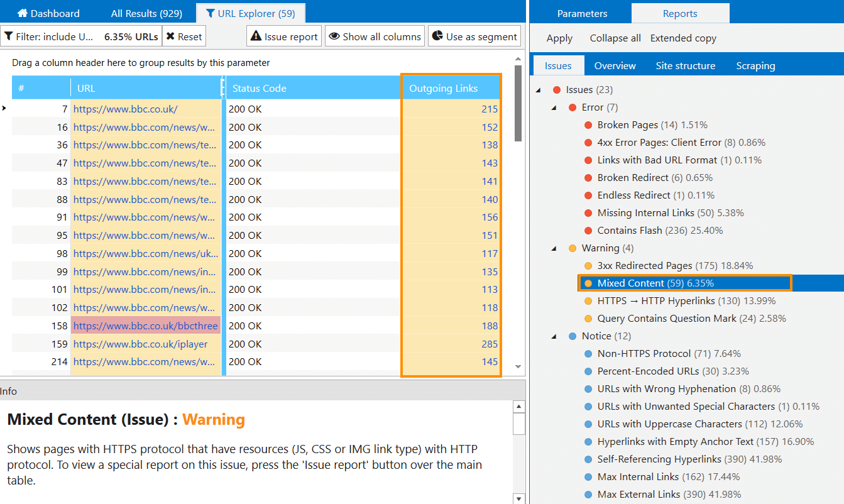Click the Mixed Content (Issue) heading

coord(126,419)
